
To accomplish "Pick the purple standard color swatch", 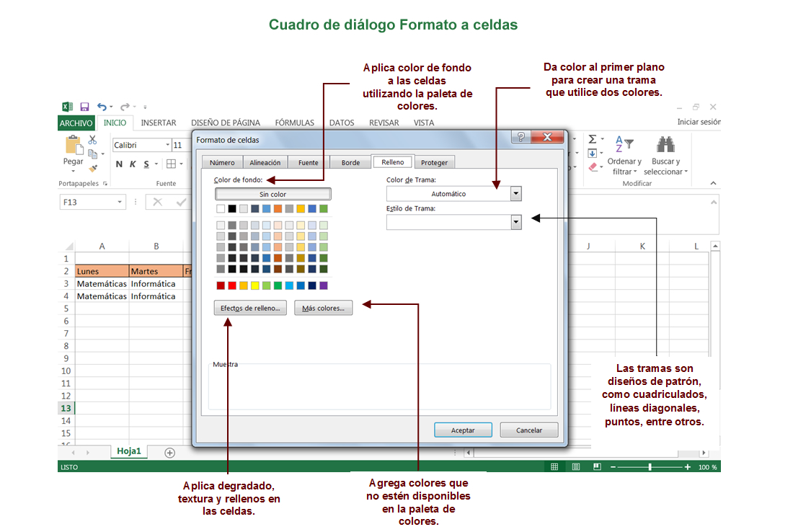I will pyautogui.click(x=324, y=285).
